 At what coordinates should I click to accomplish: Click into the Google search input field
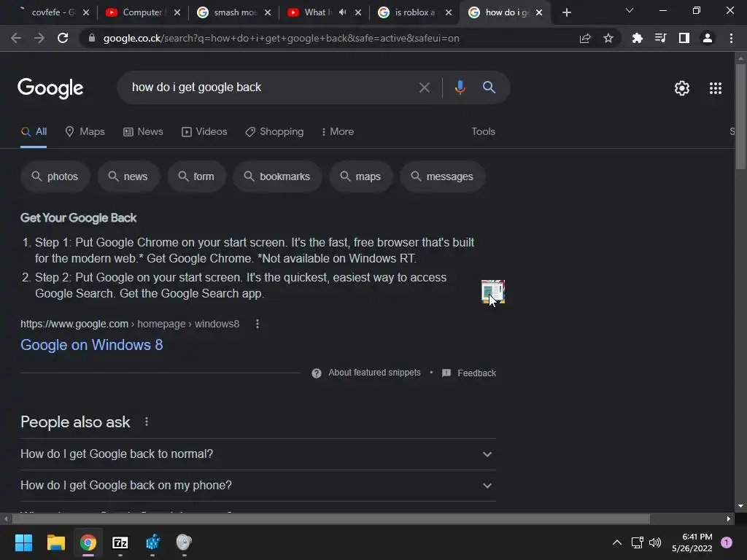pyautogui.click(x=269, y=87)
